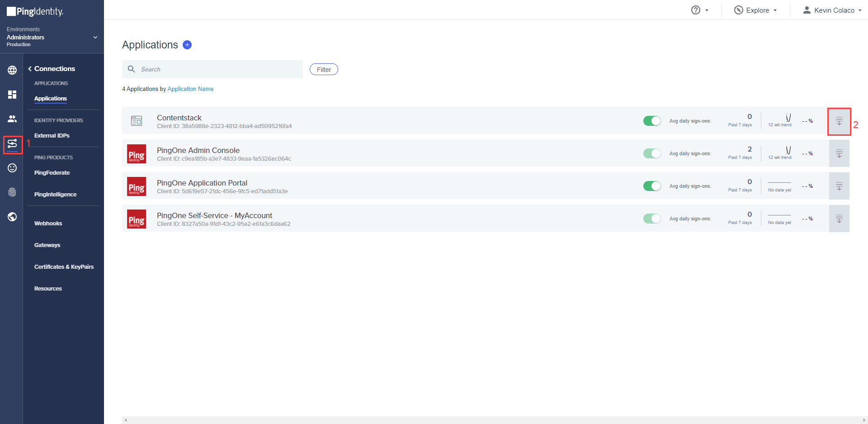Click PingOne Self-Service Client ID text
The height and width of the screenshot is (424, 868).
click(224, 224)
